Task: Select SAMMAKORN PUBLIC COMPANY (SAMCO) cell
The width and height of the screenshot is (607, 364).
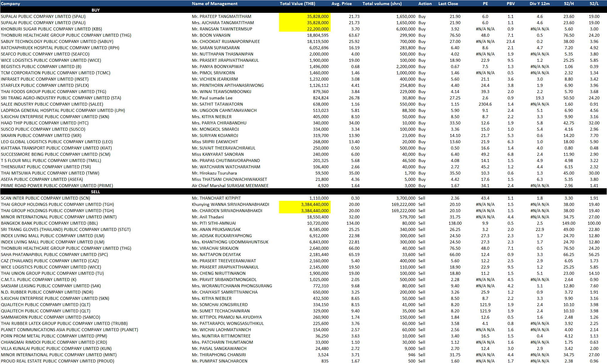Action: click(50, 317)
